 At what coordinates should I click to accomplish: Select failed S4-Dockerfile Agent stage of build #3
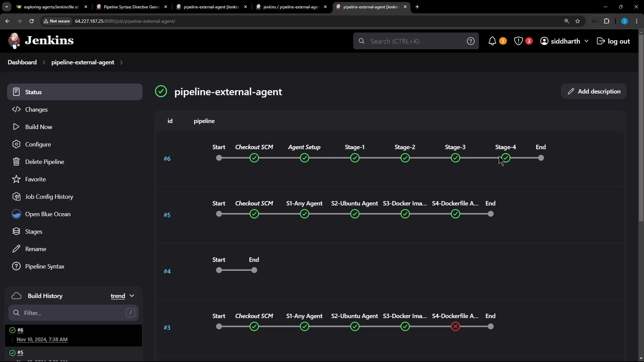pos(455,326)
